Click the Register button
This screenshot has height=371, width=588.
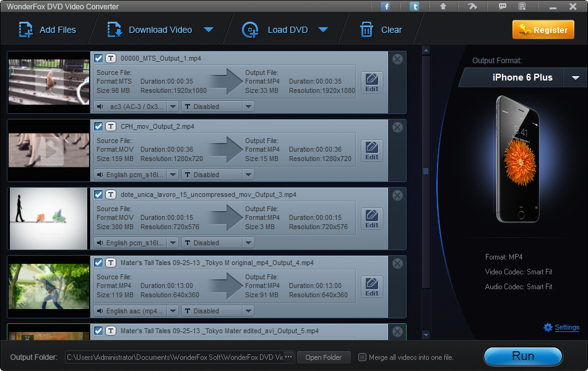point(543,30)
